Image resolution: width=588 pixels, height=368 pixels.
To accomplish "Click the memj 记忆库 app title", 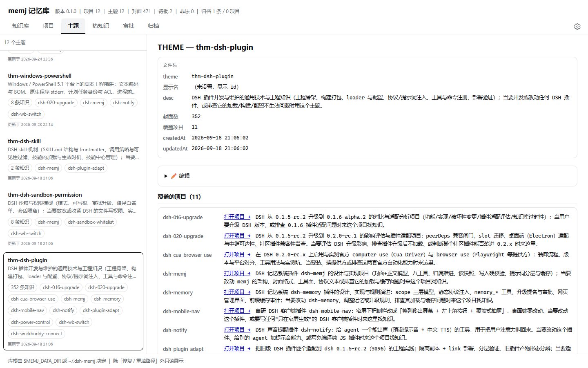I will tap(29, 11).
